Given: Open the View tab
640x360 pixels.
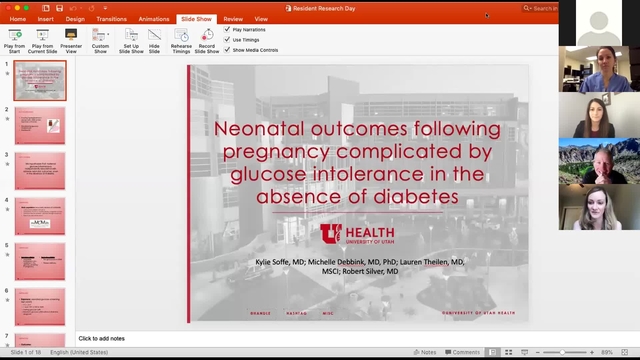Looking at the screenshot, I should [x=261, y=19].
